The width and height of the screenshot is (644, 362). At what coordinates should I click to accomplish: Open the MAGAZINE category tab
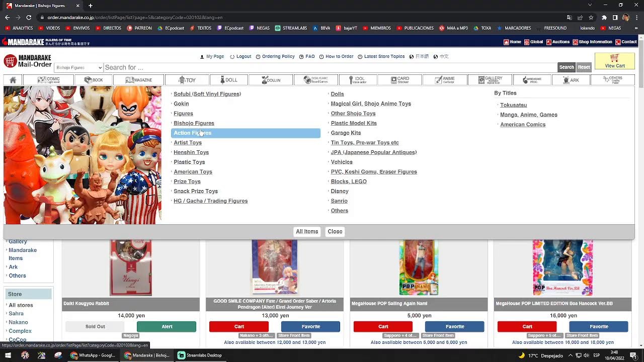pos(139,80)
